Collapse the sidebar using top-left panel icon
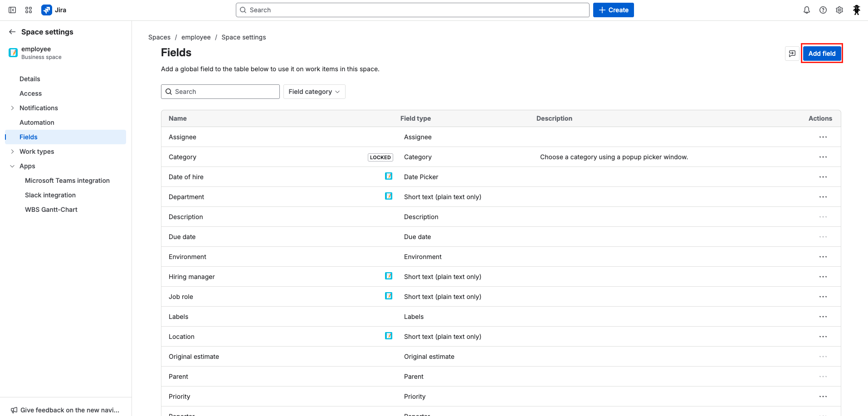This screenshot has height=416, width=868. 12,10
